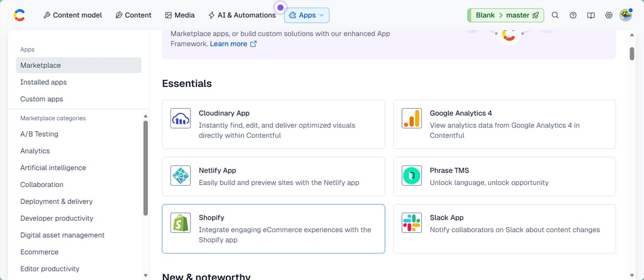Click the main page scroll-down arrow

(x=632, y=276)
